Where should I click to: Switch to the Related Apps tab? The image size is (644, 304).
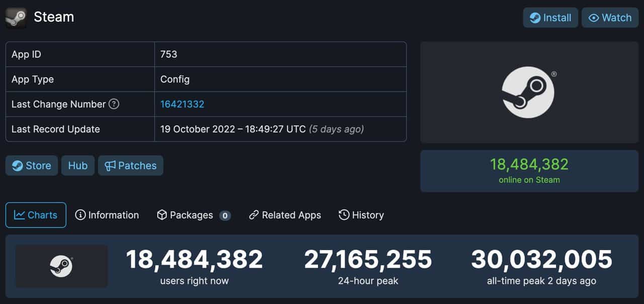point(285,215)
